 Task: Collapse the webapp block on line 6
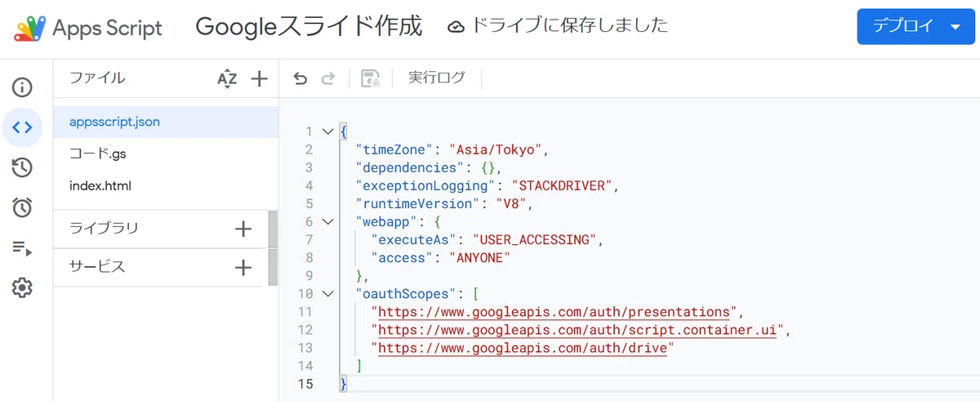[x=327, y=221]
